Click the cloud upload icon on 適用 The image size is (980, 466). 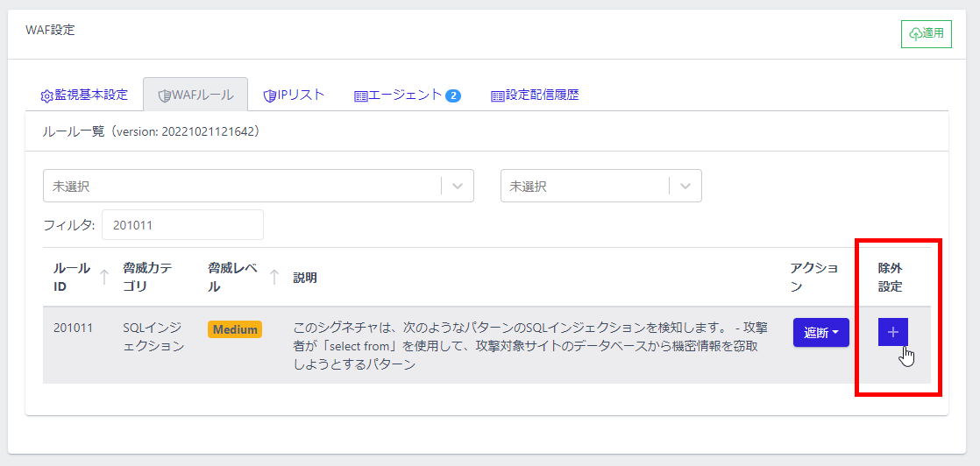click(915, 34)
